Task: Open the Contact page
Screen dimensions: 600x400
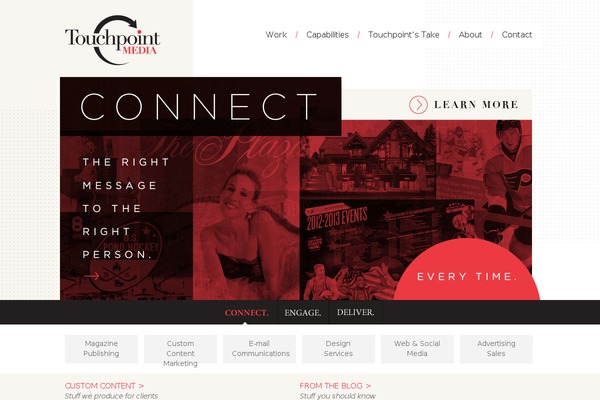Action: (517, 35)
